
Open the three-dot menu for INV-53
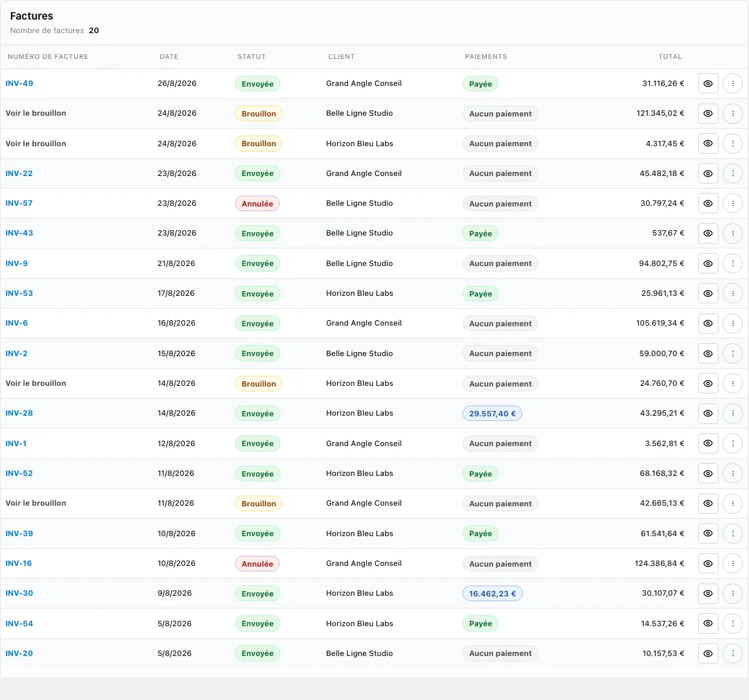click(x=733, y=294)
